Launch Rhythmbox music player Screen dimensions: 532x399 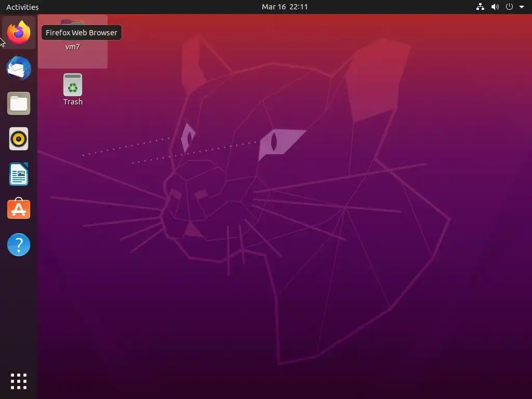click(19, 139)
